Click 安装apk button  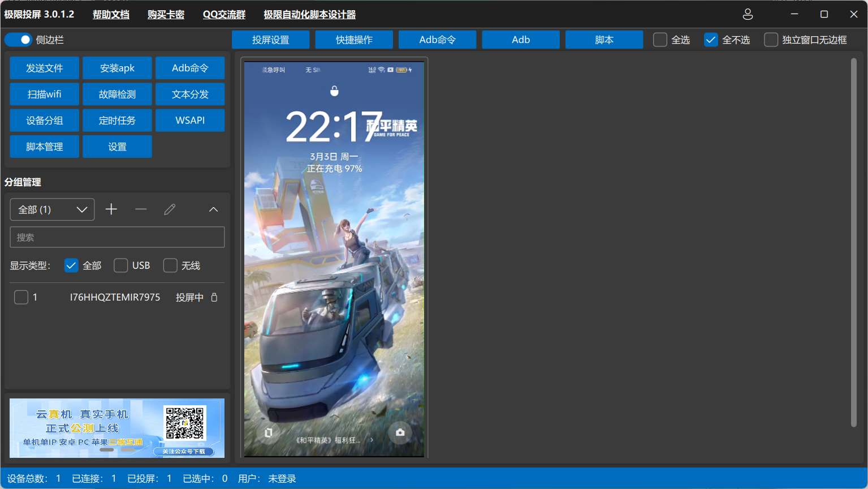pyautogui.click(x=117, y=68)
